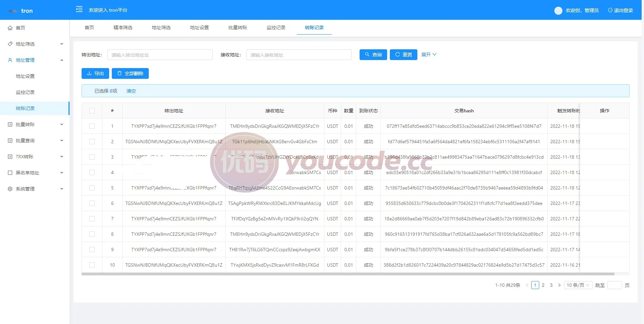644x324 pixels.
Task: Expand the 批量转账 sidebar submenu
Action: [62, 124]
